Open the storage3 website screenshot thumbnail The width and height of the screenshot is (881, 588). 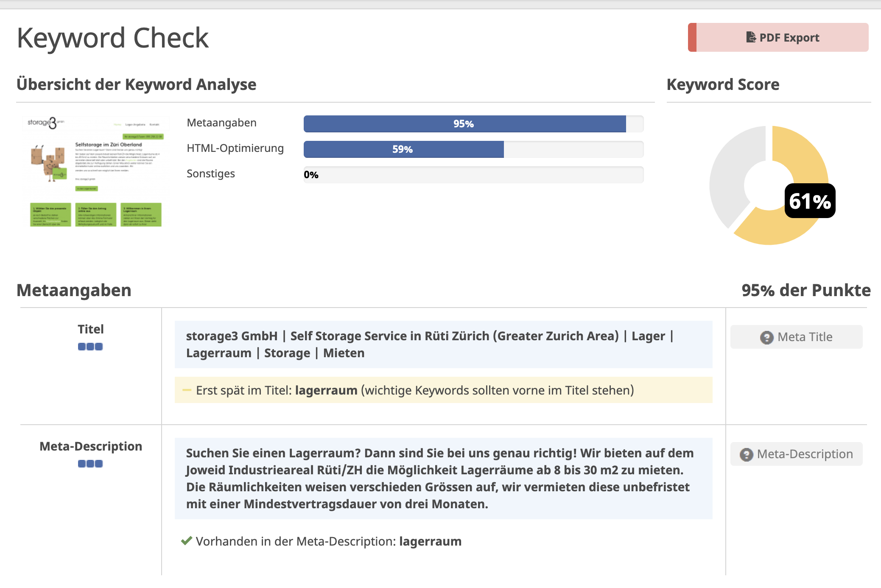[x=96, y=171]
